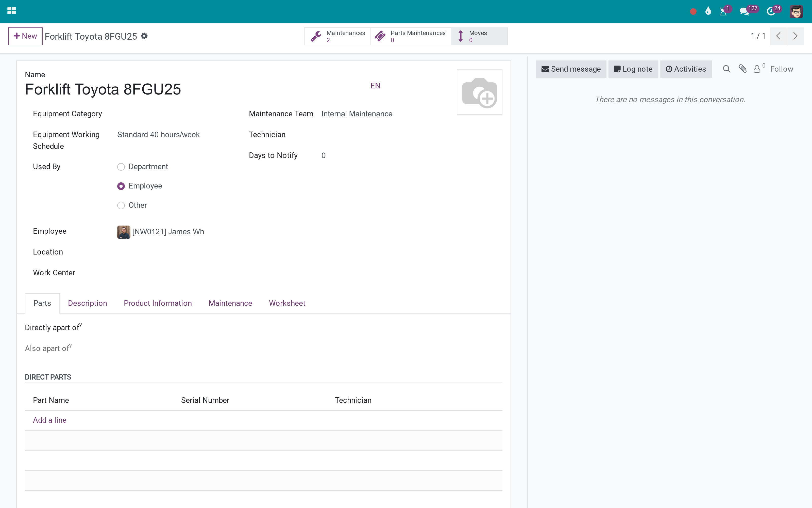812x508 pixels.
Task: Search messages with magnifier icon
Action: (726, 69)
